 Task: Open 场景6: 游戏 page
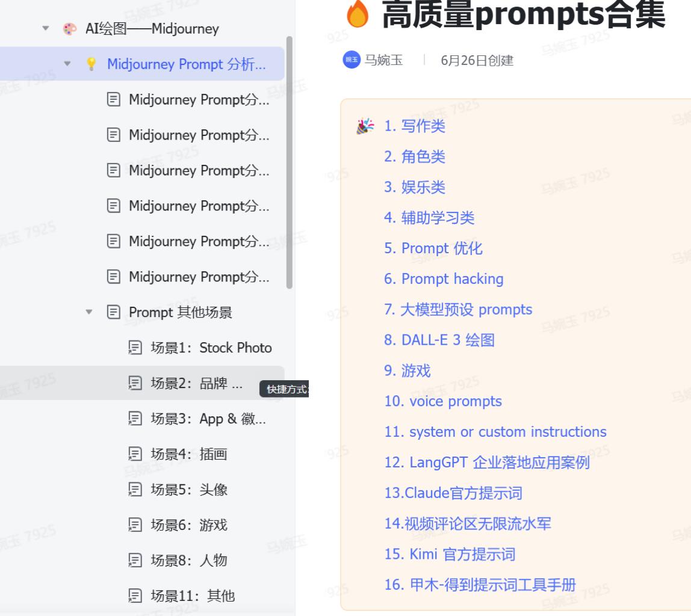click(x=189, y=525)
